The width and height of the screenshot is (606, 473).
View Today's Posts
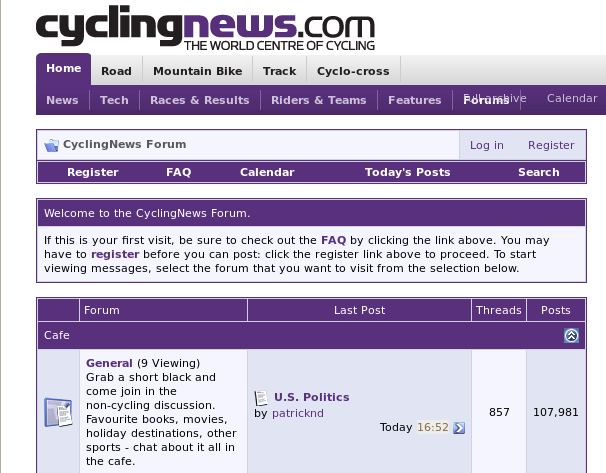pos(408,172)
